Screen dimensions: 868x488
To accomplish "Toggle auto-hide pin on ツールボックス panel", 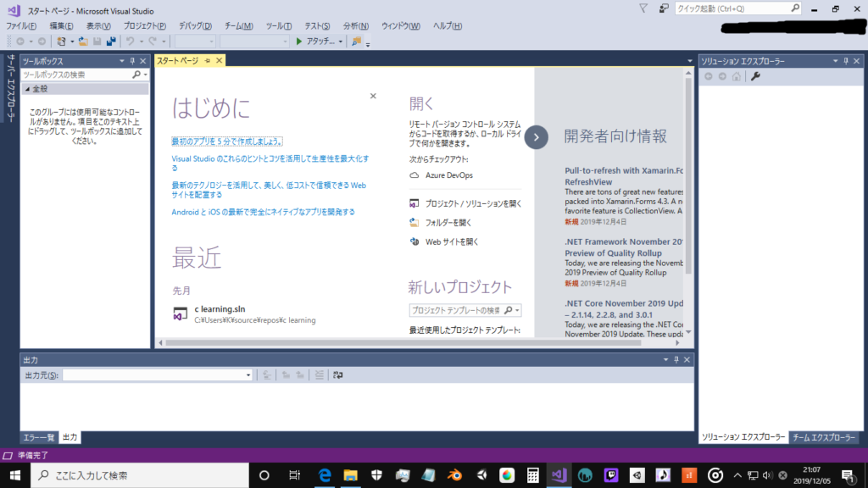I will (x=132, y=61).
